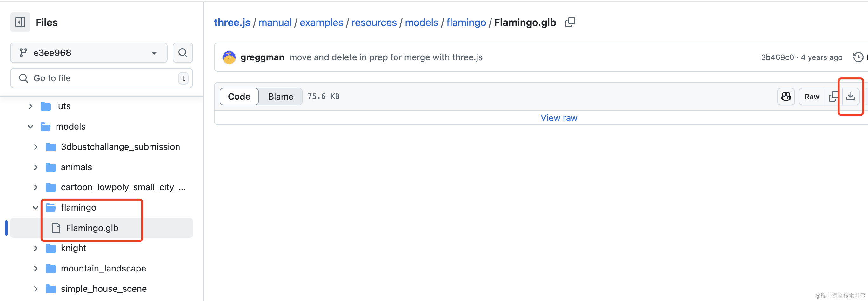The height and width of the screenshot is (301, 868).
Task: Expand the knight folder chevron
Action: (36, 248)
